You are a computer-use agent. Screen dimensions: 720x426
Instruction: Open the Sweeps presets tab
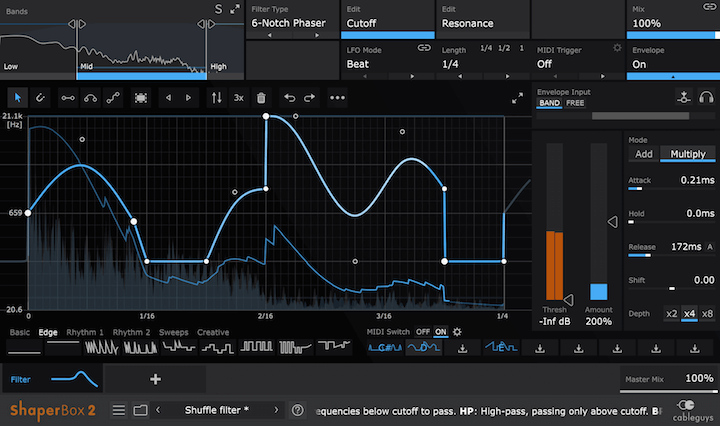(174, 332)
